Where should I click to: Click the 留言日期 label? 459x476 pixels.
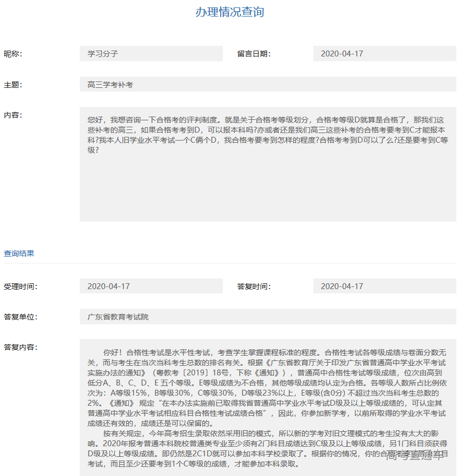tap(255, 53)
